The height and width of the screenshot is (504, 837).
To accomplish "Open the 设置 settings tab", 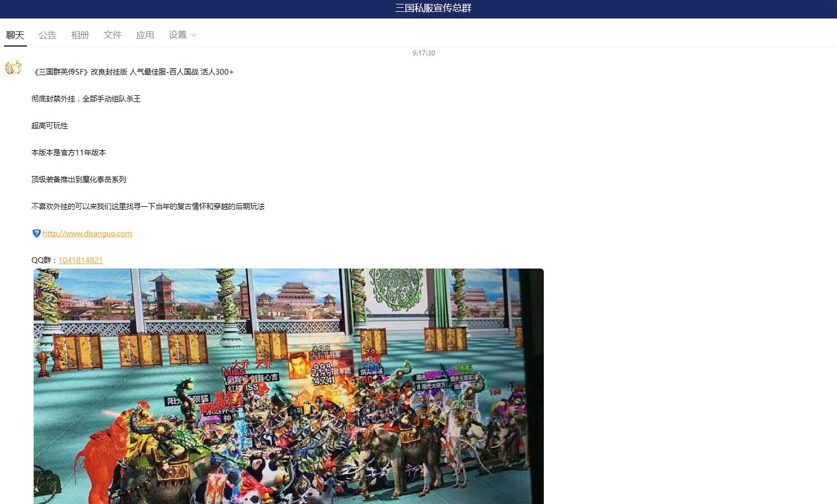I will (x=178, y=35).
